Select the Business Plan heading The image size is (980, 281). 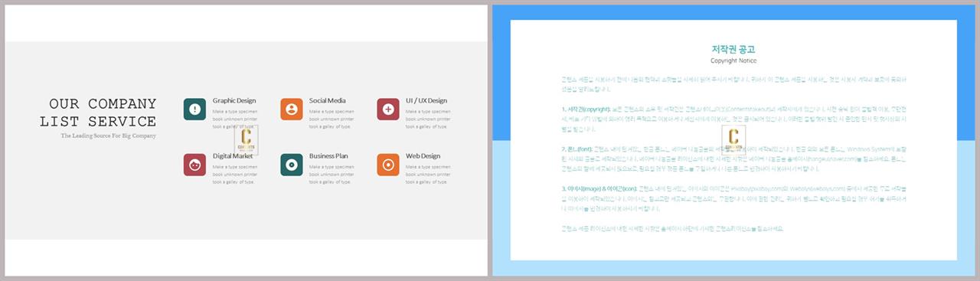pyautogui.click(x=328, y=156)
